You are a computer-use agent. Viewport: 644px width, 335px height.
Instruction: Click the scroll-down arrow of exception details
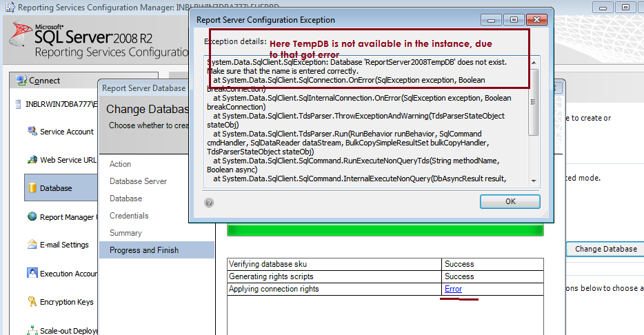(x=534, y=181)
